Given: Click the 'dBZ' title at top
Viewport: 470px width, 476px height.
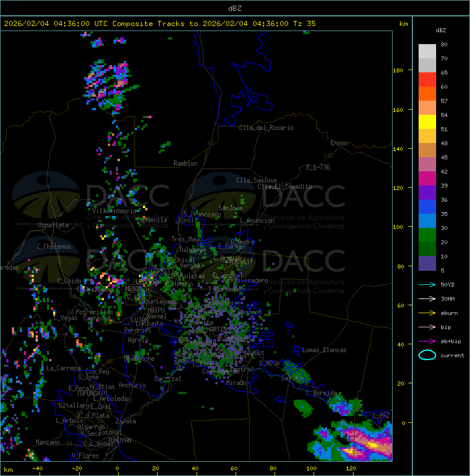Looking at the screenshot, I should (235, 8).
